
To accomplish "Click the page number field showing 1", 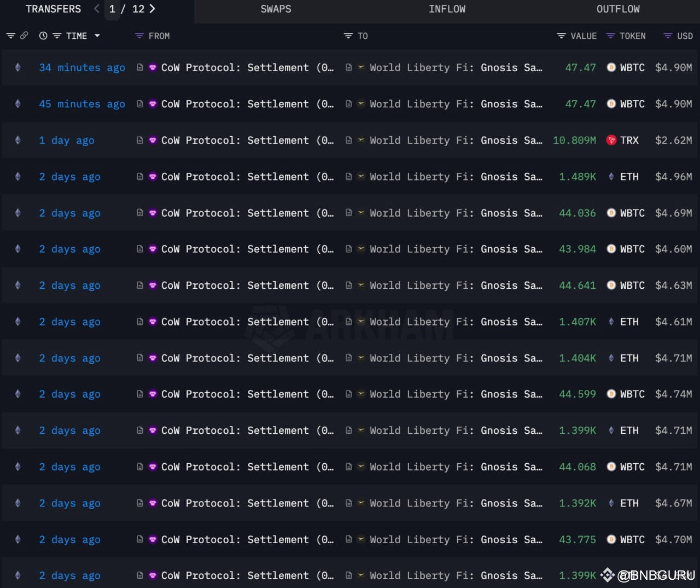I will click(112, 9).
